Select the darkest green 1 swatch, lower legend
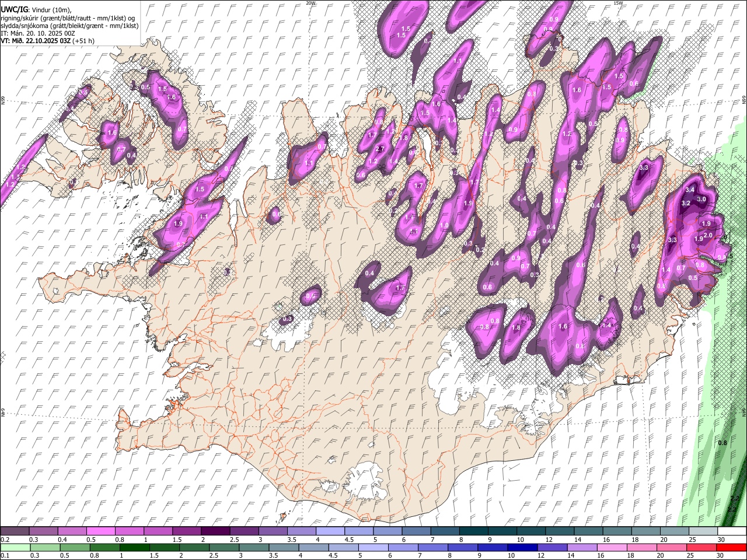This screenshot has width=747, height=560. [x=134, y=547]
